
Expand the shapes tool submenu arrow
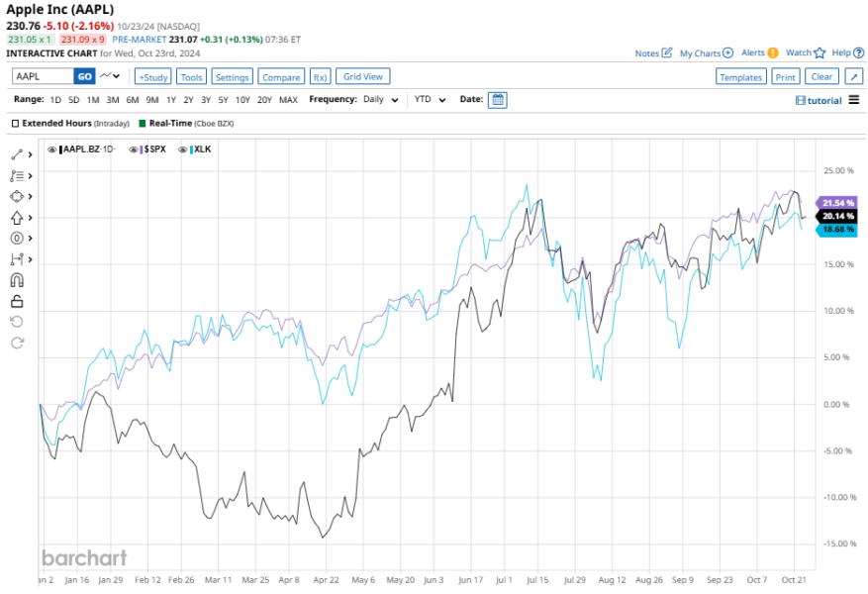click(30, 197)
